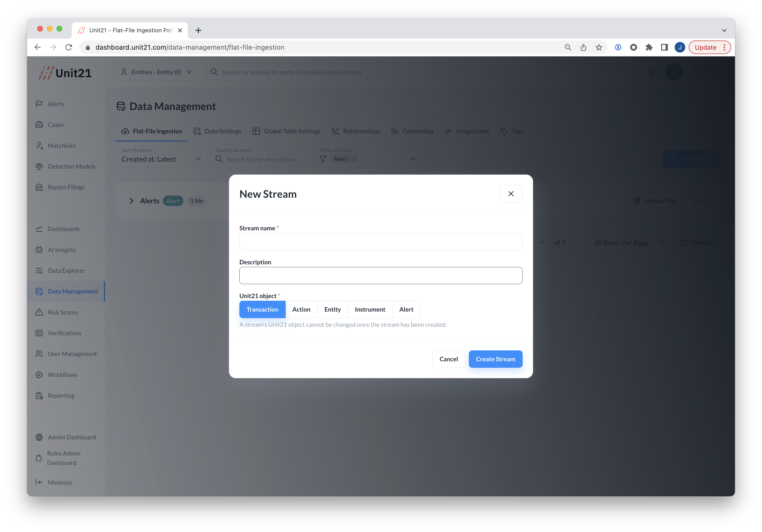Viewport: 762px width, 532px height.
Task: Open the Chrome extensions puzzle icon
Action: coord(649,48)
